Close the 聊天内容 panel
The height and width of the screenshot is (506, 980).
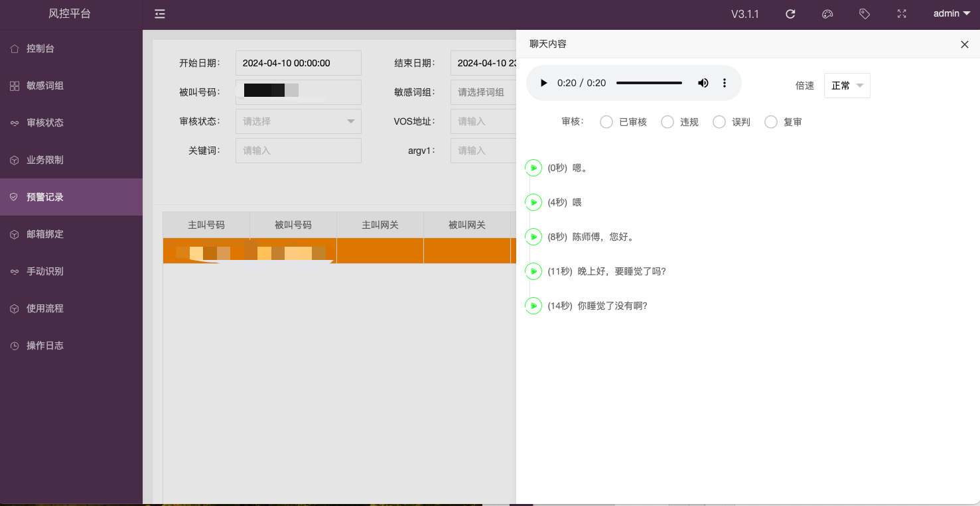(x=965, y=44)
